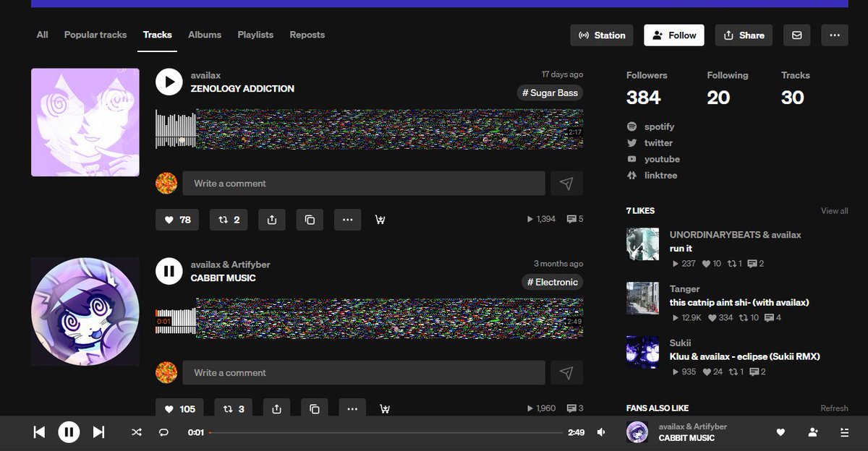868x451 pixels.
Task: Like ZENOLOGY ADDICTION with 78 likes
Action: (177, 220)
